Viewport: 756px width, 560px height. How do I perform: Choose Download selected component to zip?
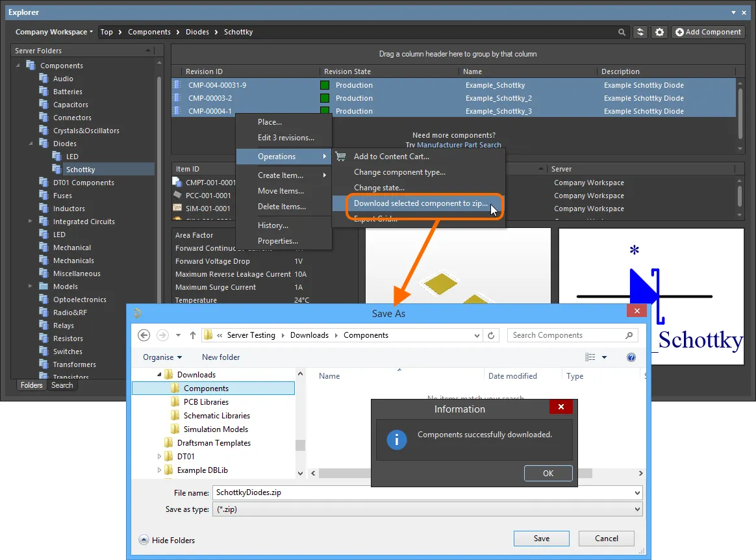(420, 203)
